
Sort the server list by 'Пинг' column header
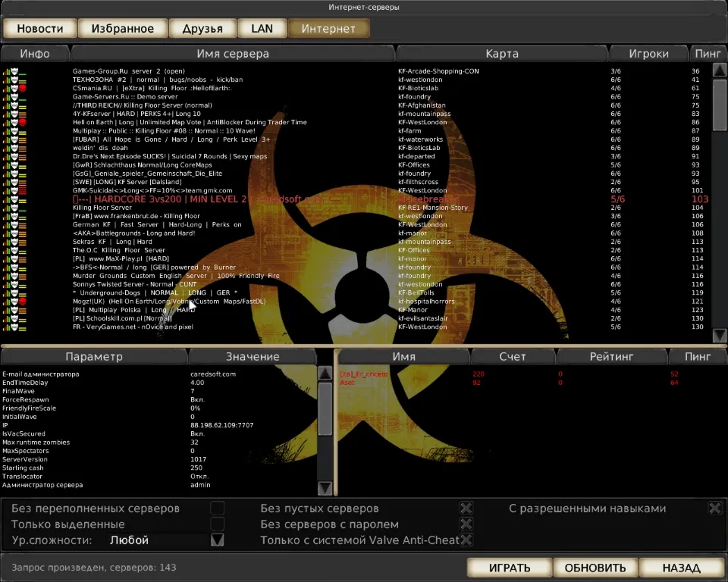pos(708,54)
